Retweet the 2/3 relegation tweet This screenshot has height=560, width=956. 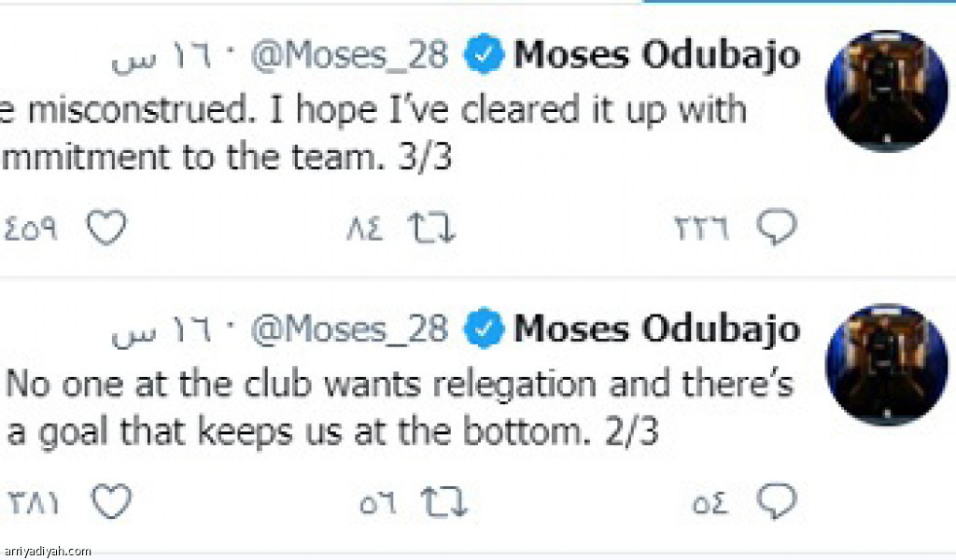pos(444,504)
